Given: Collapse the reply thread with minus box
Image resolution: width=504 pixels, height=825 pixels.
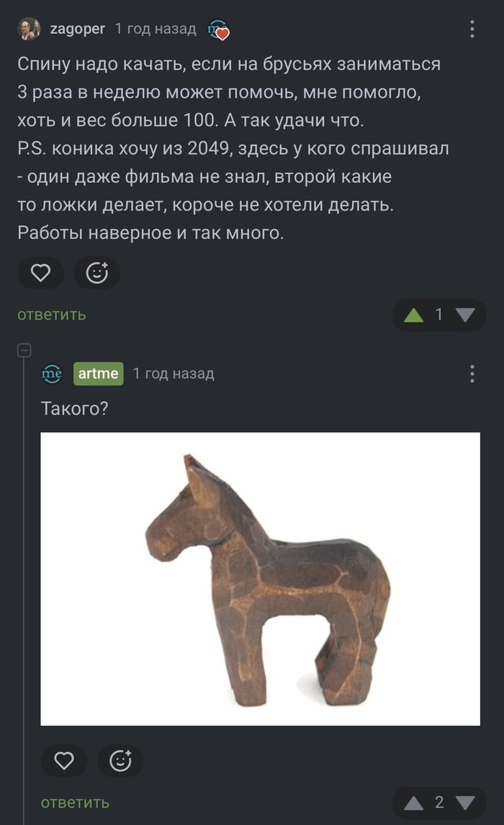Looking at the screenshot, I should coord(24,350).
